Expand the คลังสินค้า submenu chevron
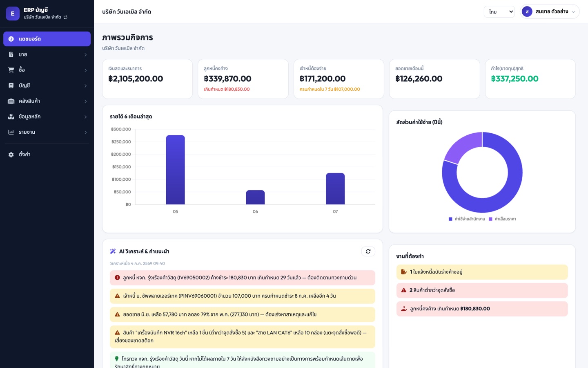 click(85, 101)
